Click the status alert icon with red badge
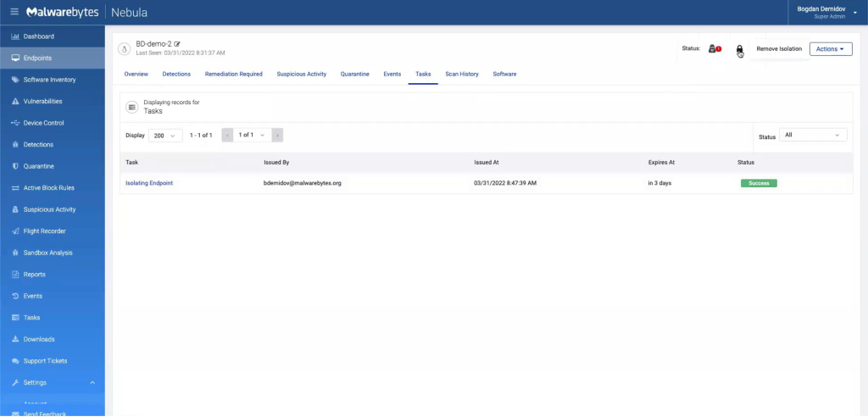Image resolution: width=868 pixels, height=417 pixels. coord(715,48)
